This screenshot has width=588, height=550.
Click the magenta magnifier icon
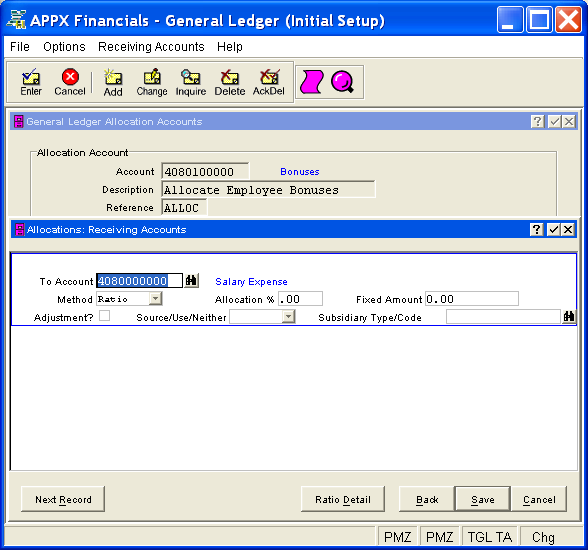342,82
